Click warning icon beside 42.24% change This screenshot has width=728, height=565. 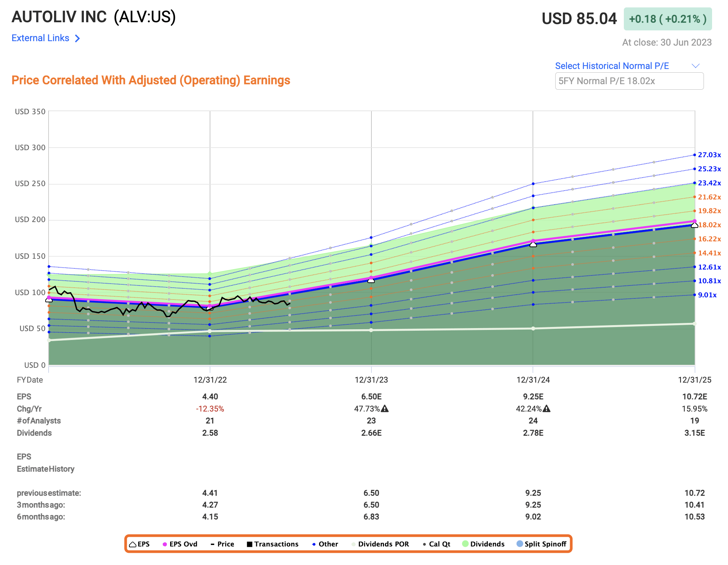click(x=546, y=409)
